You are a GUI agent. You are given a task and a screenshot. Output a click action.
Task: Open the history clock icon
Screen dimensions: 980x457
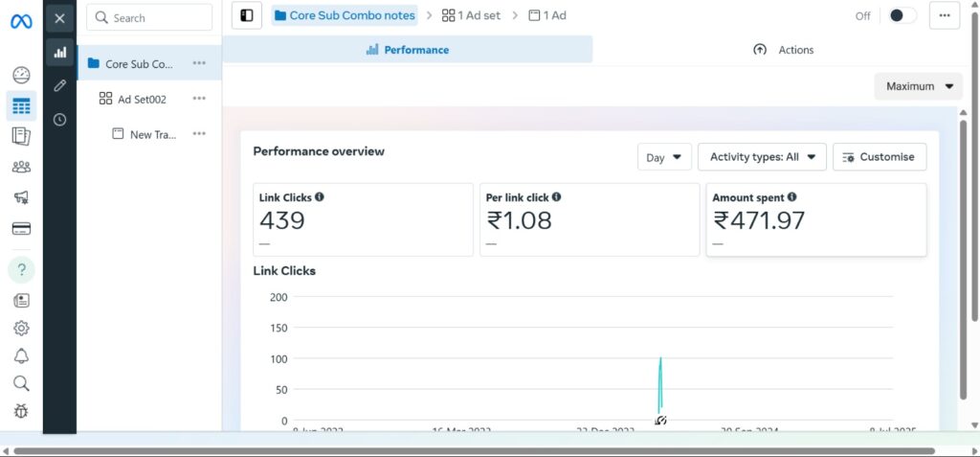(59, 120)
